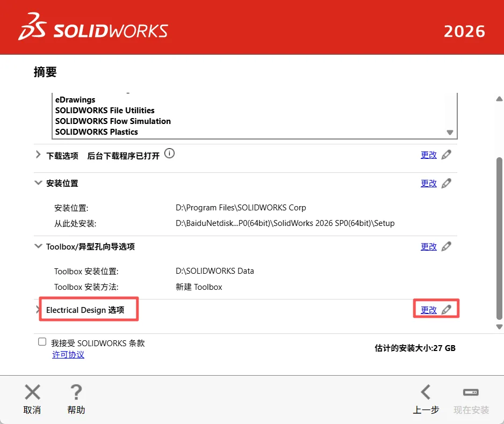Click the 取消 X icon
Image resolution: width=504 pixels, height=424 pixels.
32,392
